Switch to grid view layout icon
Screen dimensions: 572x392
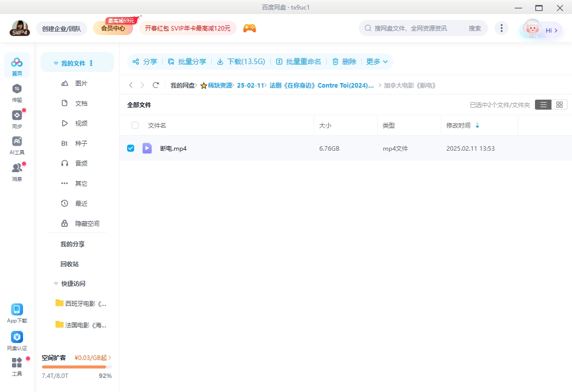tap(559, 105)
